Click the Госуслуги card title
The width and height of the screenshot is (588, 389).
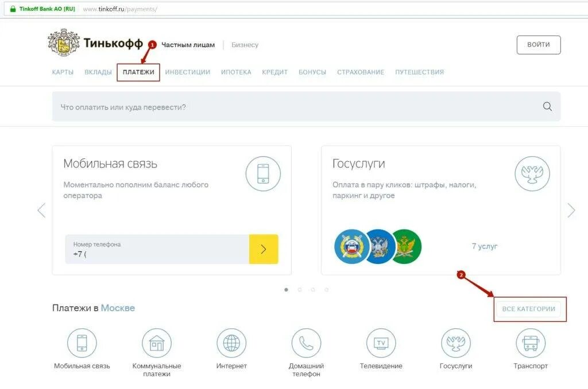click(358, 164)
